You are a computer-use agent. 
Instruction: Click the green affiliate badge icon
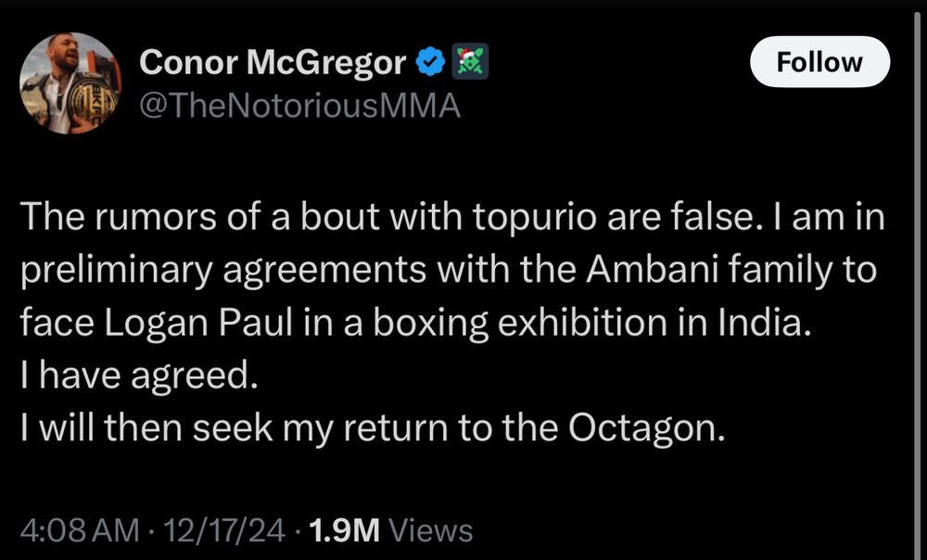(470, 63)
